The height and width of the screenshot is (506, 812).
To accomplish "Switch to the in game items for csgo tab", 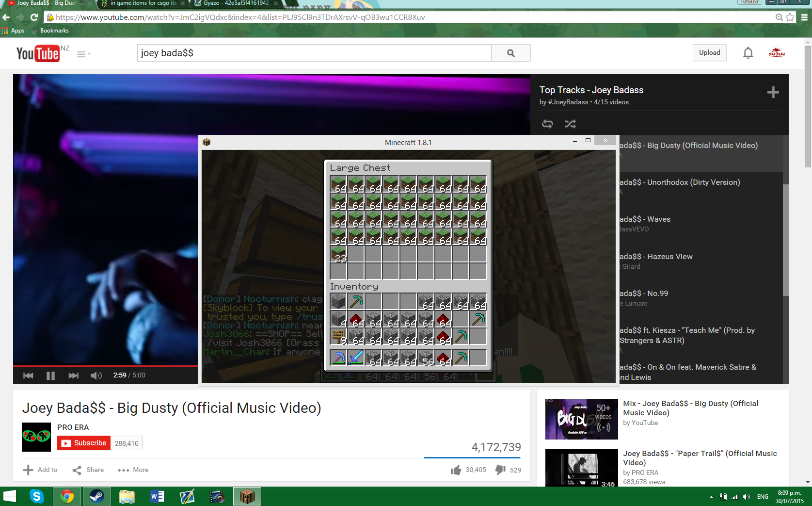I will point(143,3).
